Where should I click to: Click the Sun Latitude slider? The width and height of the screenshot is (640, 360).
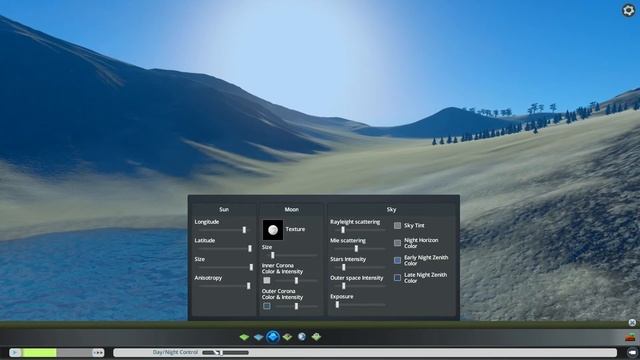[x=223, y=249]
